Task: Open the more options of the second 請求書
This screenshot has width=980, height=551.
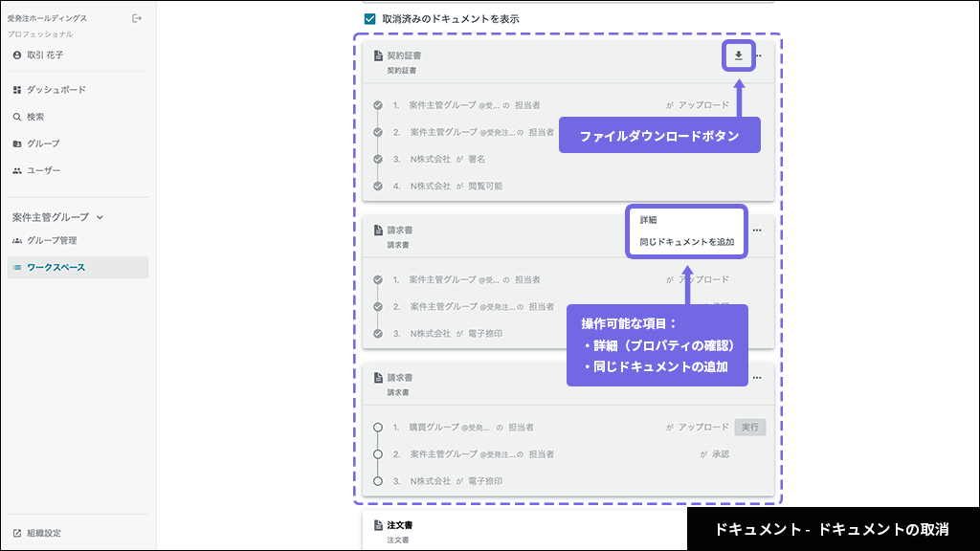Action: 757,378
